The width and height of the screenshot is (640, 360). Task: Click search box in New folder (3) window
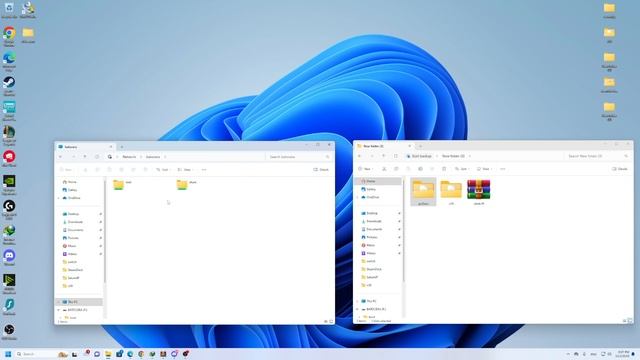[x=597, y=156]
